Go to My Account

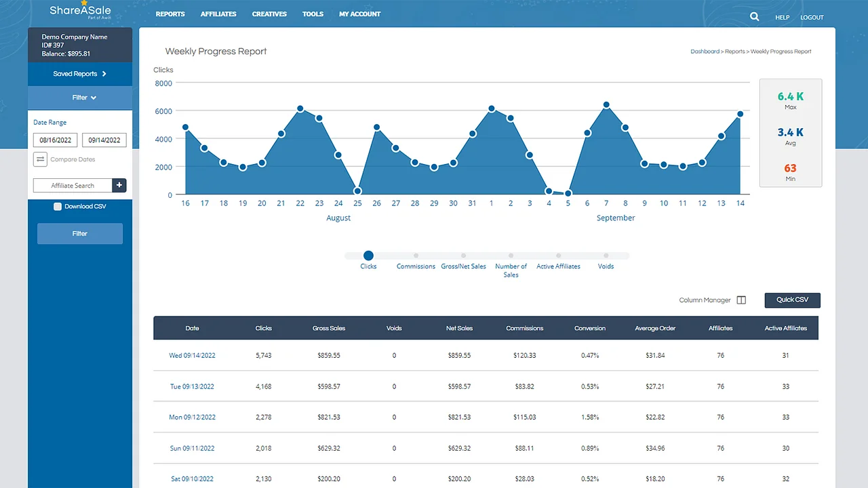pos(359,14)
